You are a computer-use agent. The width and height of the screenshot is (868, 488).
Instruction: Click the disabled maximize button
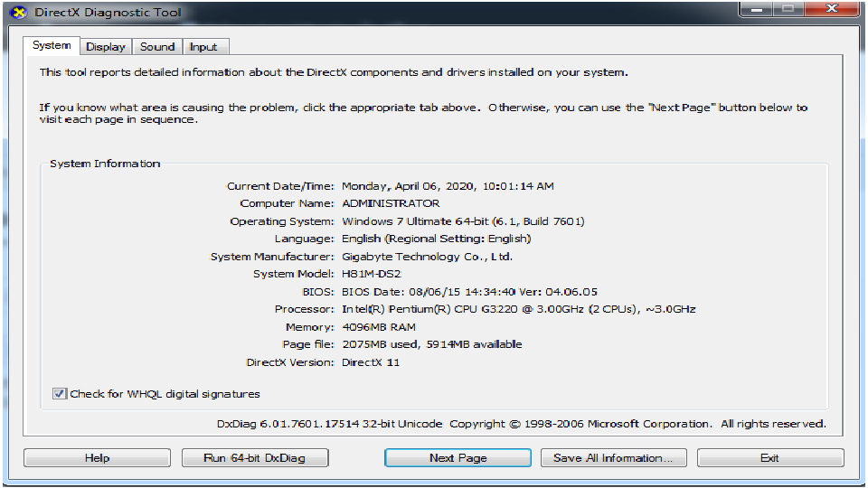pyautogui.click(x=788, y=9)
